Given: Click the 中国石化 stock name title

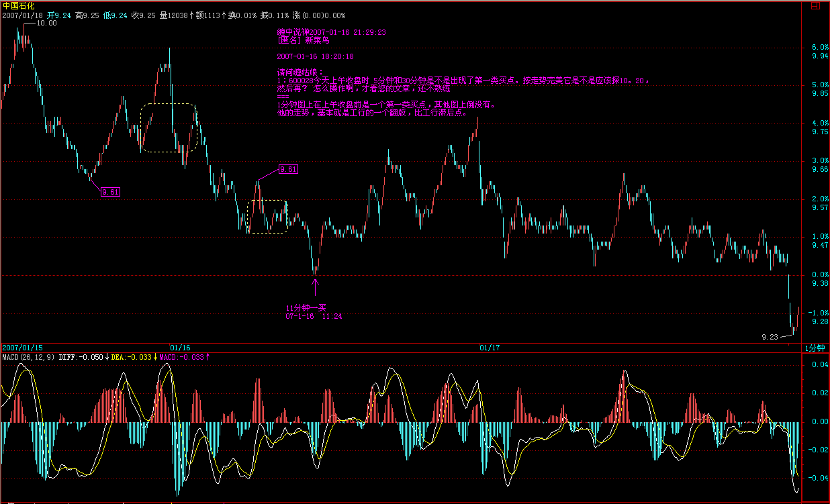Looking at the screenshot, I should tap(17, 5).
